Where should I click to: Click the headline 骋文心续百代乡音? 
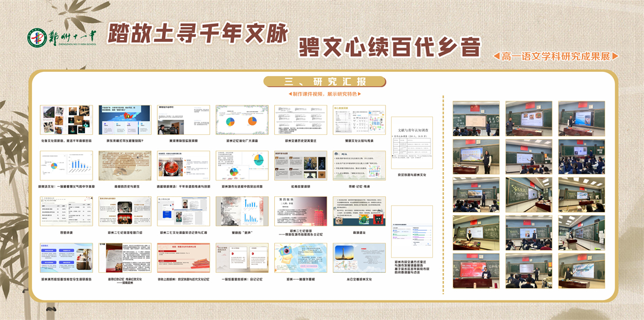coord(389,47)
